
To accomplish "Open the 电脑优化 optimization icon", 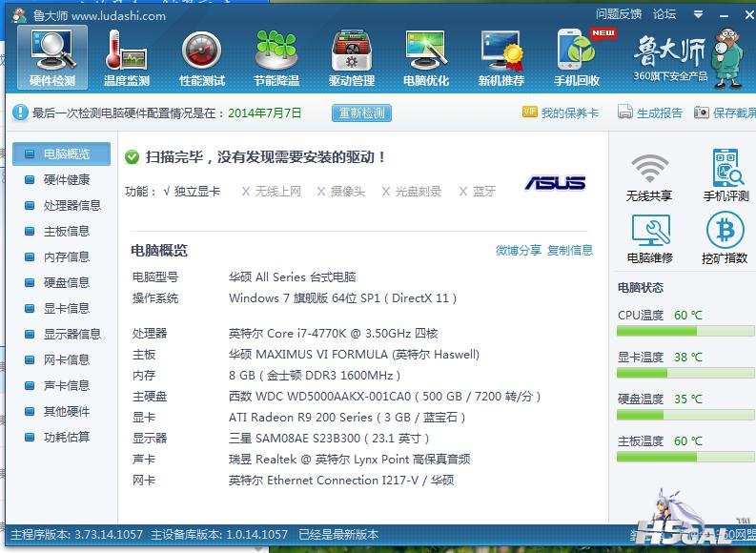I will [x=426, y=57].
